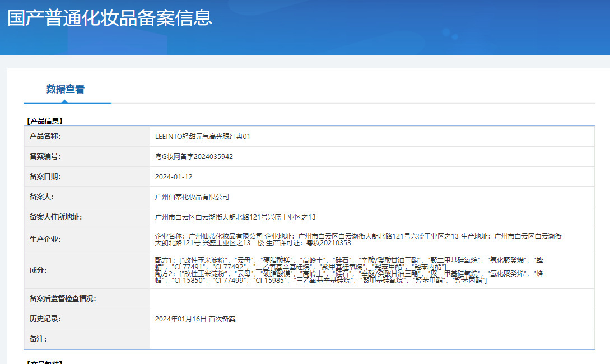
Task: Select the address value in 备案人住所地址 row
Action: (235, 217)
